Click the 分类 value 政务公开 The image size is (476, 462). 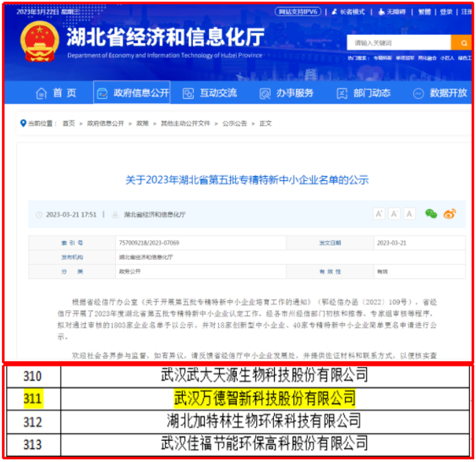tap(130, 272)
